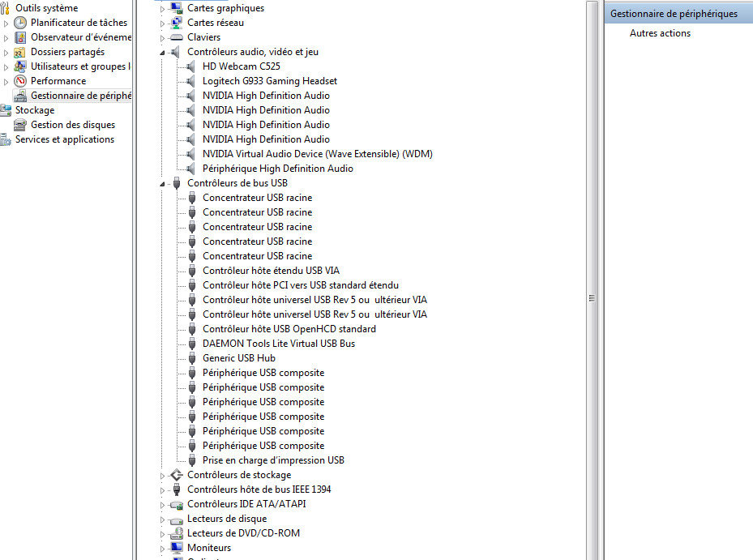Click the Gestionnaire de périphériques sidebar icon

coord(20,96)
